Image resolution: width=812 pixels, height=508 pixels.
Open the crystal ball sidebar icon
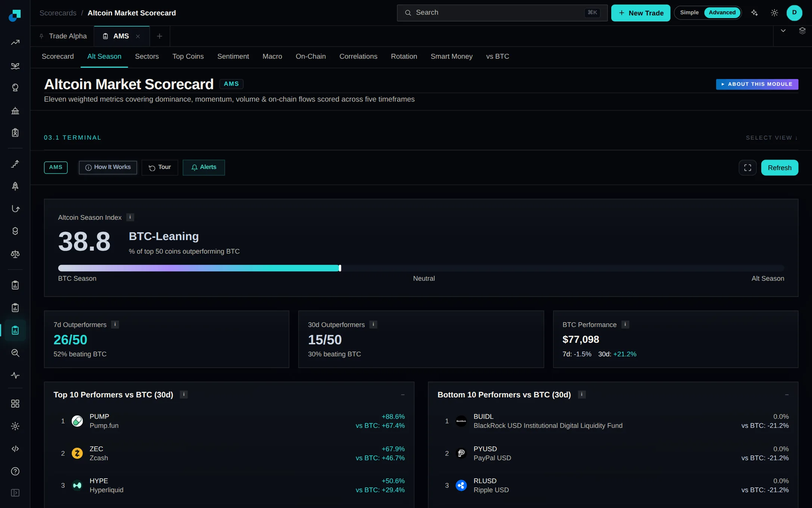[15, 88]
